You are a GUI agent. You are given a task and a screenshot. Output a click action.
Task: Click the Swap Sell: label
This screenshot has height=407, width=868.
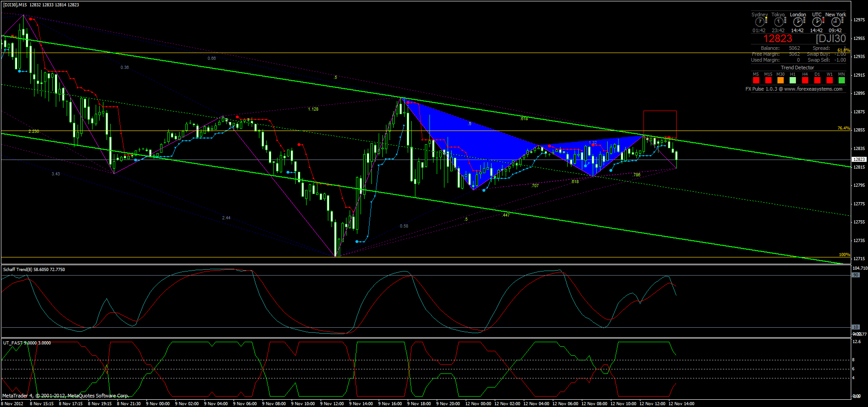click(x=819, y=60)
